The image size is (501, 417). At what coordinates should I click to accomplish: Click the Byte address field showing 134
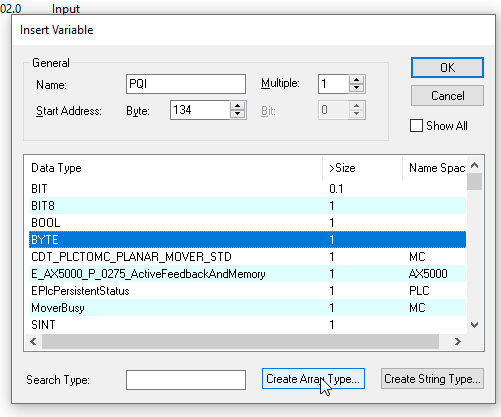click(x=200, y=110)
